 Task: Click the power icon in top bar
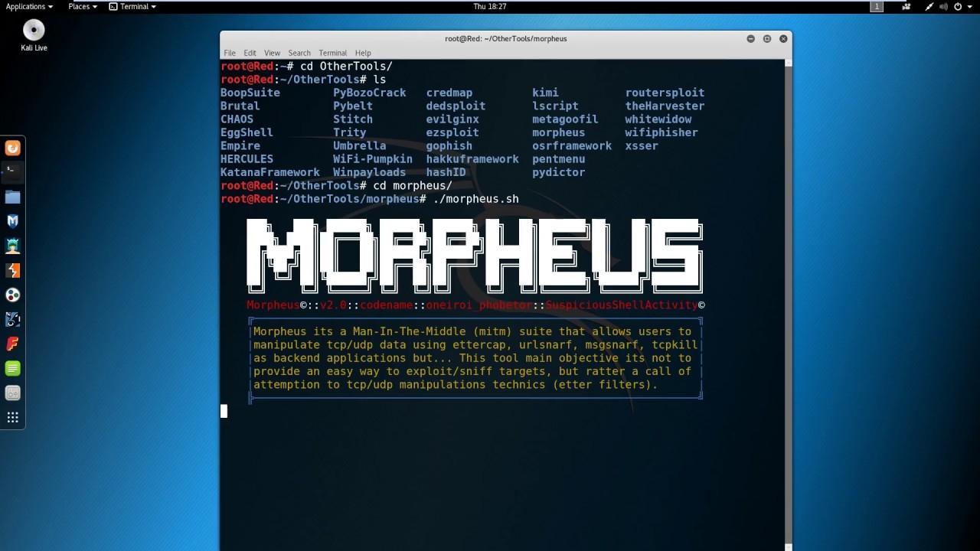958,6
